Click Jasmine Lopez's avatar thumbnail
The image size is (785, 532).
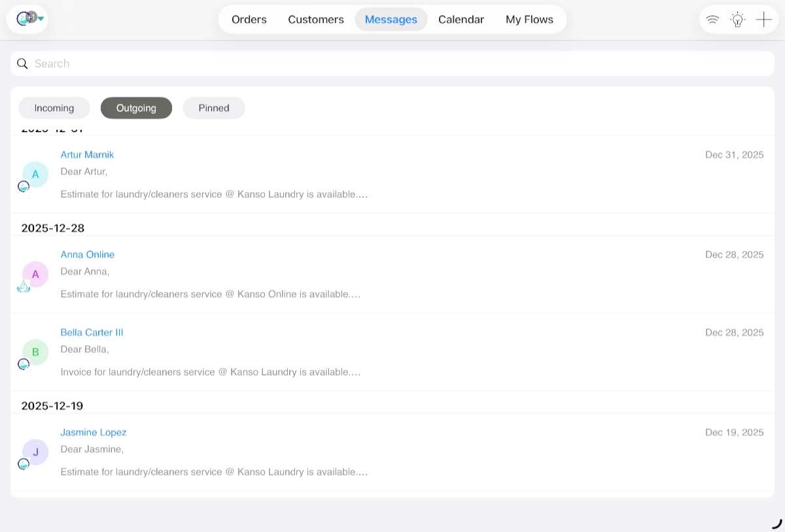[x=35, y=452]
